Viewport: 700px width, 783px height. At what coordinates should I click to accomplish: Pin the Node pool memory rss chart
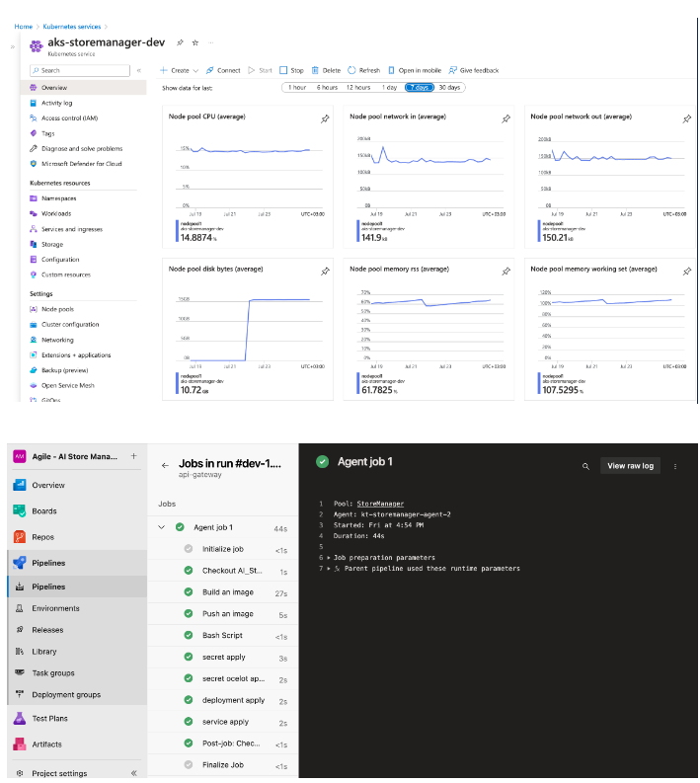[x=506, y=272]
